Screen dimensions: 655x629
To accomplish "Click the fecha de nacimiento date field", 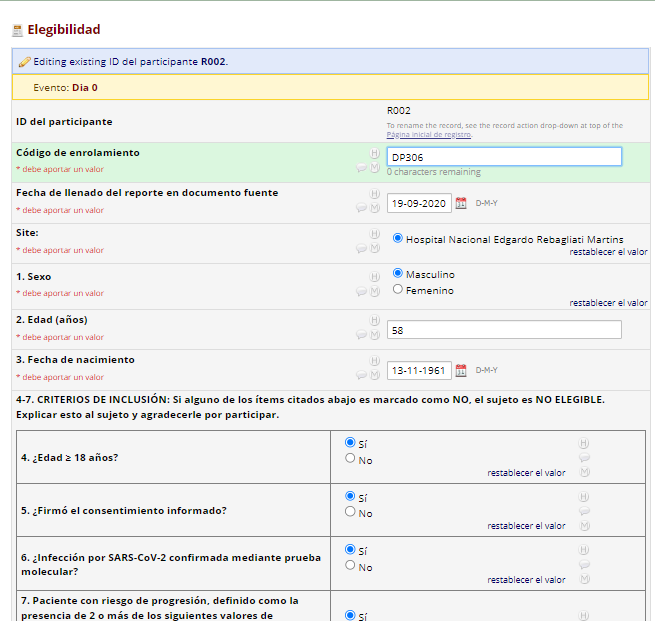I will coord(419,370).
